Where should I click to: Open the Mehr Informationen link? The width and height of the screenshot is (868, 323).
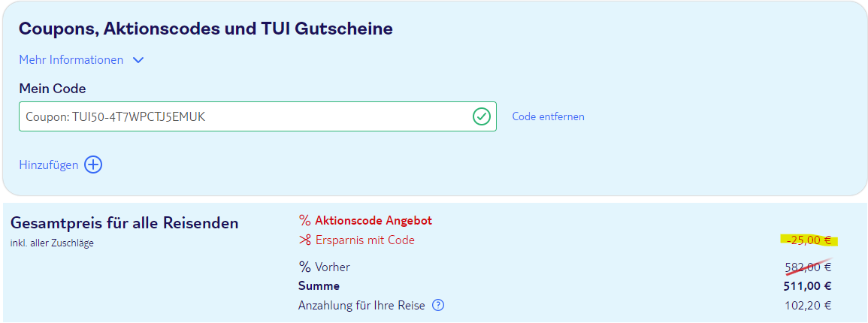pyautogui.click(x=71, y=60)
